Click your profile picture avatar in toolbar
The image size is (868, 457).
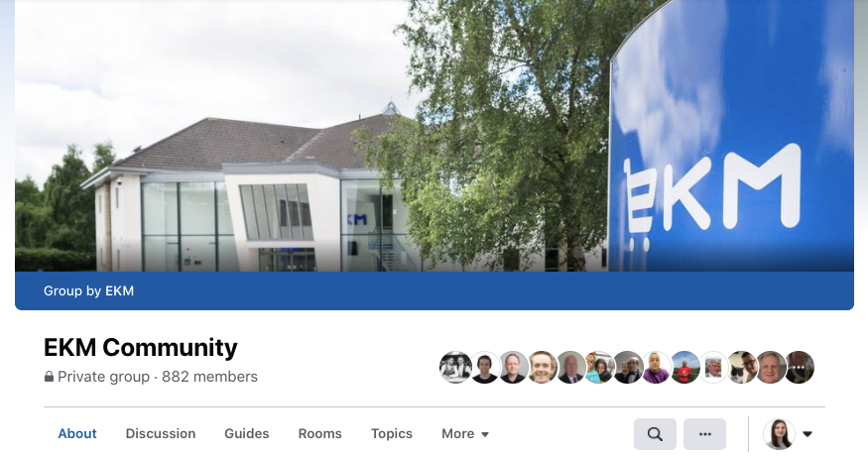(x=779, y=434)
